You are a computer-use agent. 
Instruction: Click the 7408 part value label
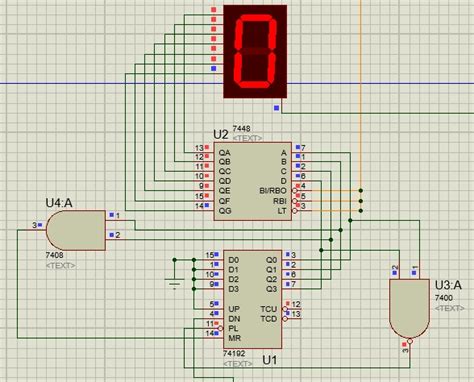54,255
